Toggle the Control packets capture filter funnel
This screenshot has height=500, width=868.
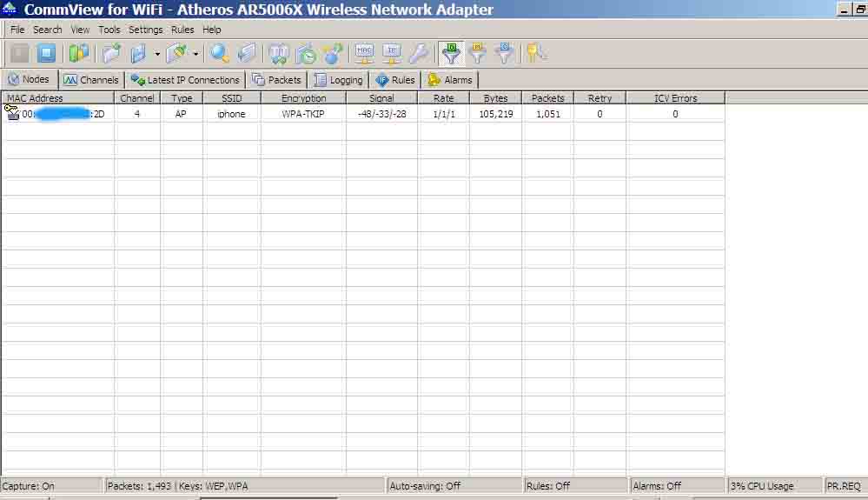pos(504,54)
